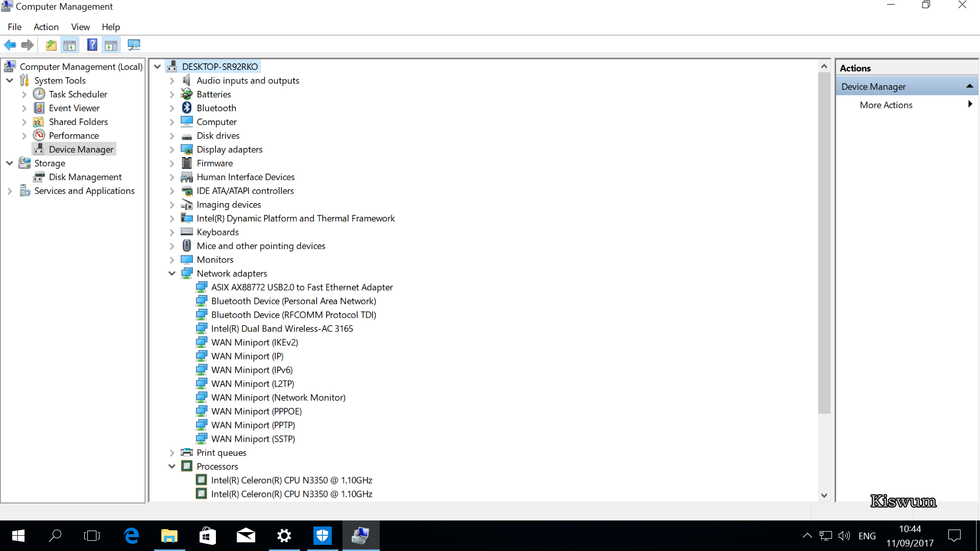Viewport: 980px width, 551px height.
Task: Click the Performance monitor icon
Action: tap(39, 135)
